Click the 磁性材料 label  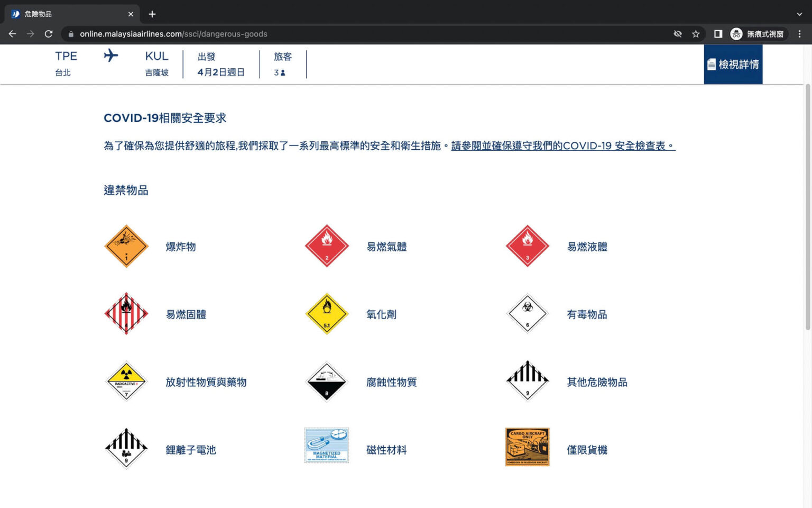pyautogui.click(x=386, y=450)
